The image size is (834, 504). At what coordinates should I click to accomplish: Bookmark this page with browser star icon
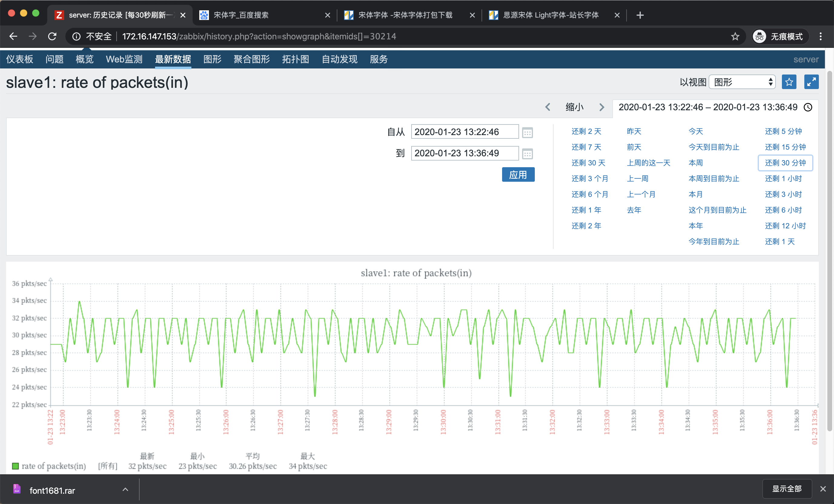[x=735, y=37]
